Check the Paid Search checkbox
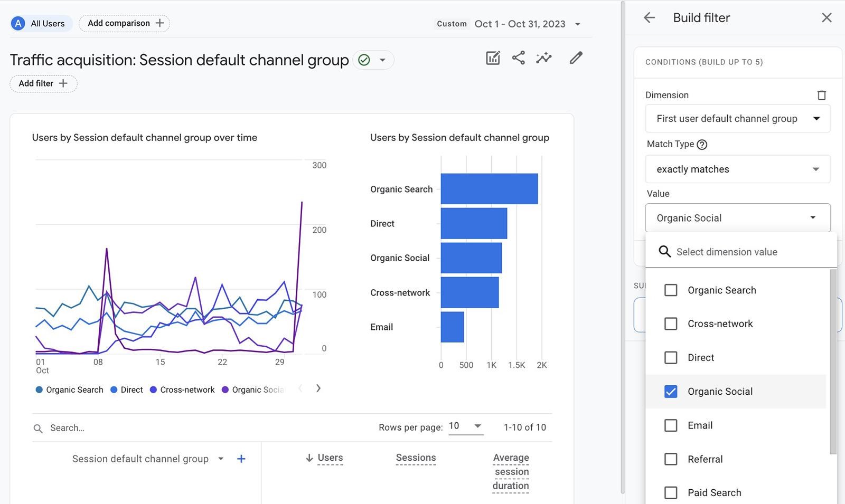This screenshot has height=504, width=845. pos(671,493)
